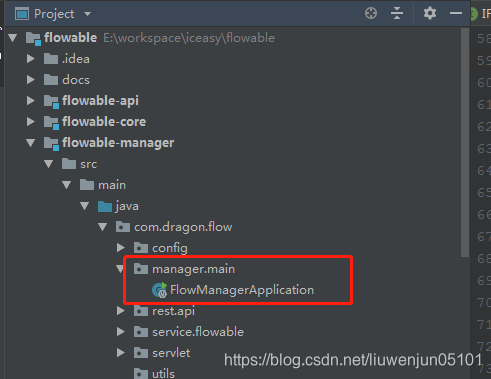Viewport: 491px width, 379px height.
Task: Collapse the flowable root project node
Action: click(13, 38)
